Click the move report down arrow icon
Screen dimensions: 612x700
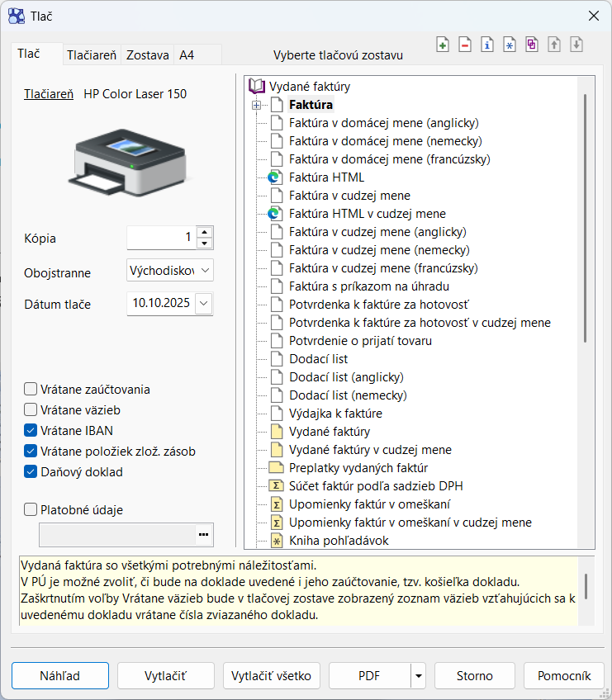coord(576,45)
